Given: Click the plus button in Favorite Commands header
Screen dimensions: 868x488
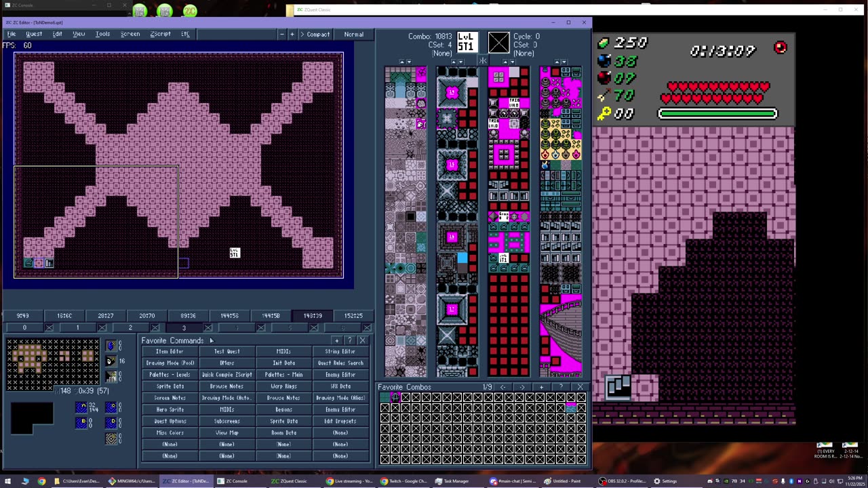Looking at the screenshot, I should pyautogui.click(x=337, y=341).
